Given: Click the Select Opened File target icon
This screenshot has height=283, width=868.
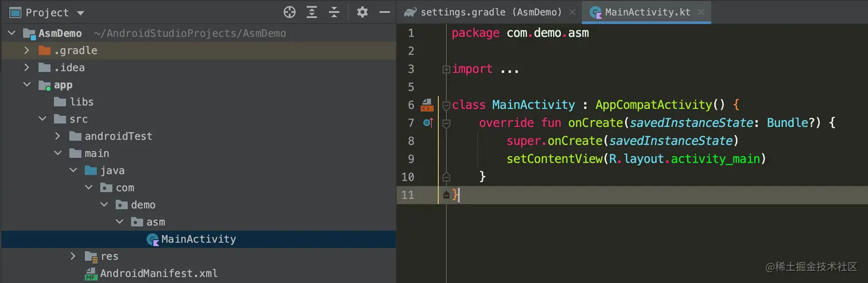Looking at the screenshot, I should tap(289, 12).
